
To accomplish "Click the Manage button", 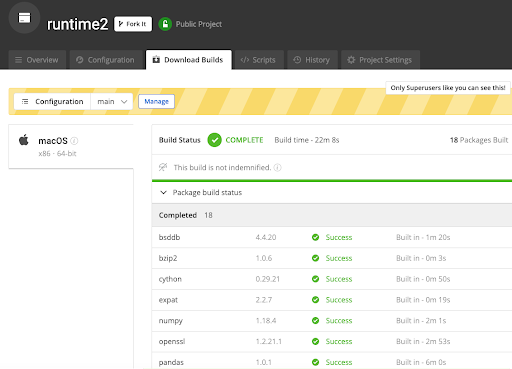I will coord(157,102).
